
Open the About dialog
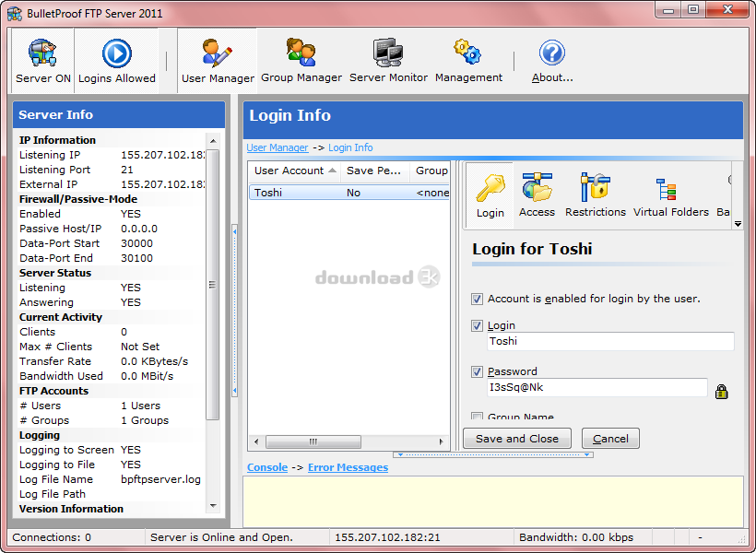552,61
